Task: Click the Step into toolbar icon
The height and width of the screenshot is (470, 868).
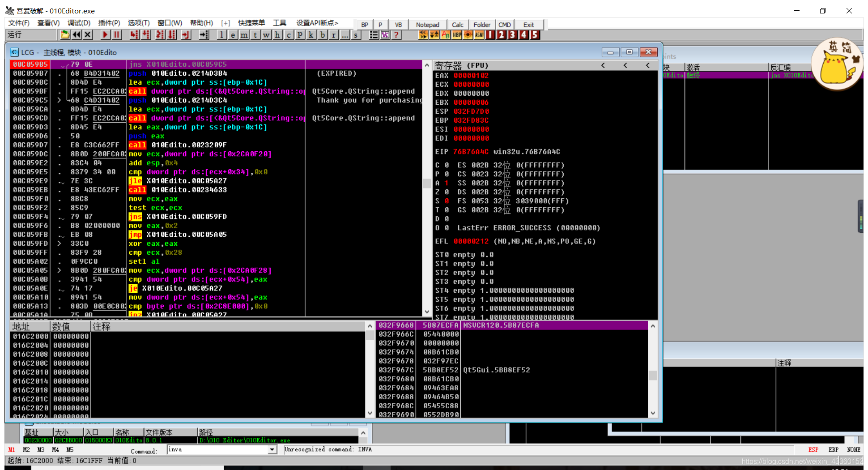Action: pos(134,35)
